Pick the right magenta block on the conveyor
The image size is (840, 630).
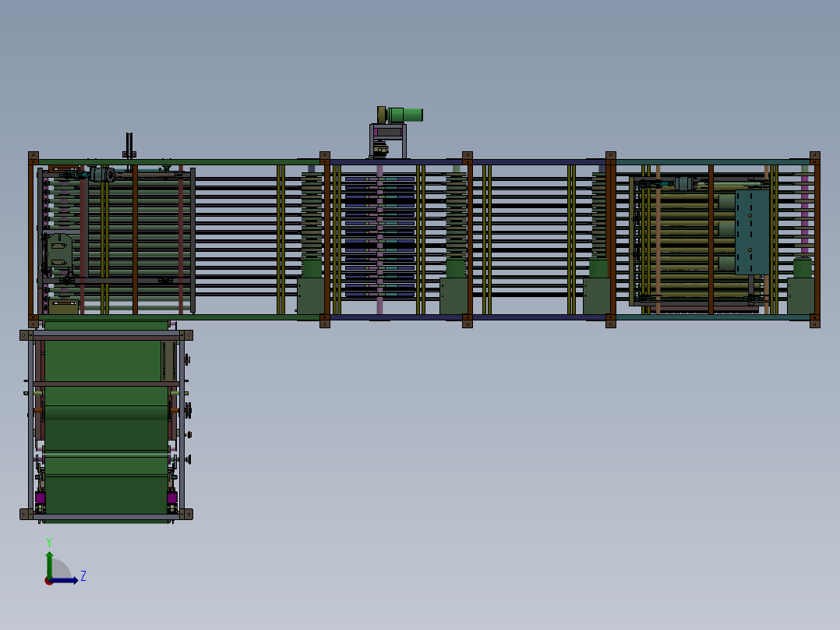pyautogui.click(x=172, y=497)
